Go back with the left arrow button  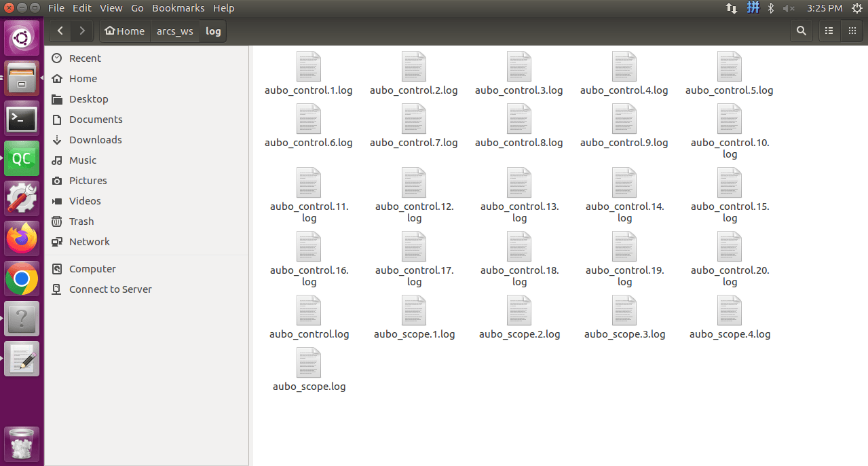[60, 31]
